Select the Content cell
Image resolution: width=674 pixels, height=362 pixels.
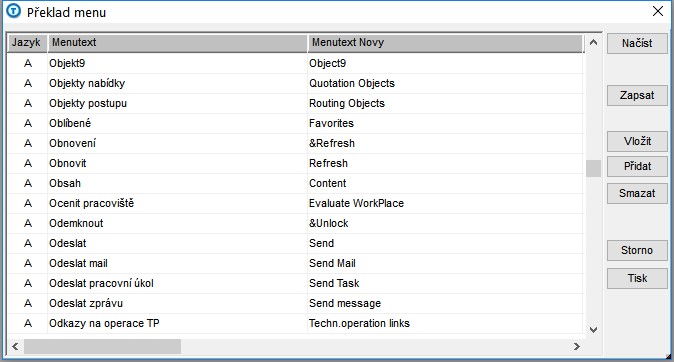click(445, 183)
